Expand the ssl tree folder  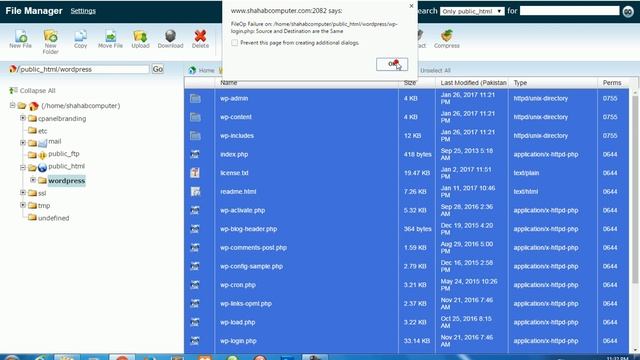pyautogui.click(x=23, y=192)
